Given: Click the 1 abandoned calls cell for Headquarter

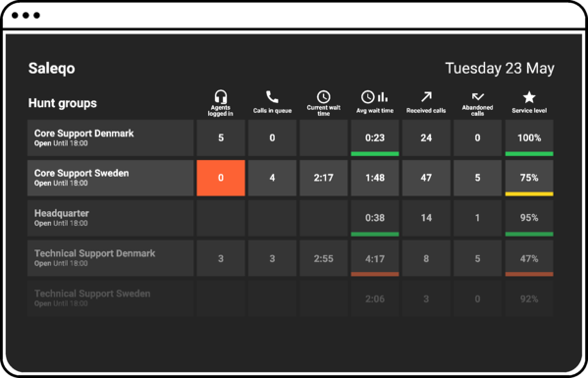Looking at the screenshot, I should [478, 218].
